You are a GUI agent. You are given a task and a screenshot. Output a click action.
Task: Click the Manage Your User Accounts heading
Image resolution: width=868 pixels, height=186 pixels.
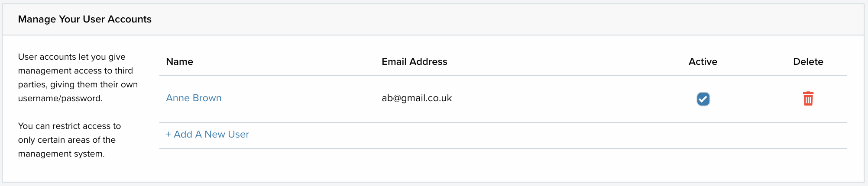(x=85, y=19)
